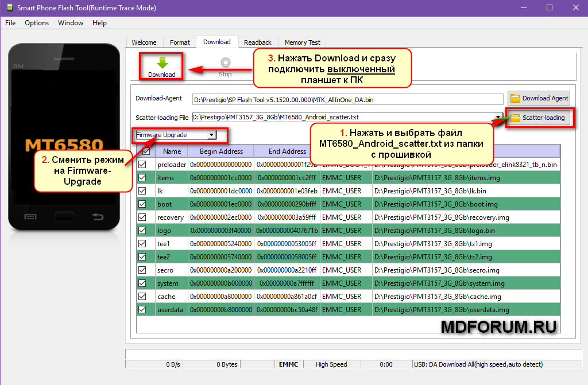The width and height of the screenshot is (588, 385).
Task: Click the Begin Address column header
Action: tap(221, 151)
